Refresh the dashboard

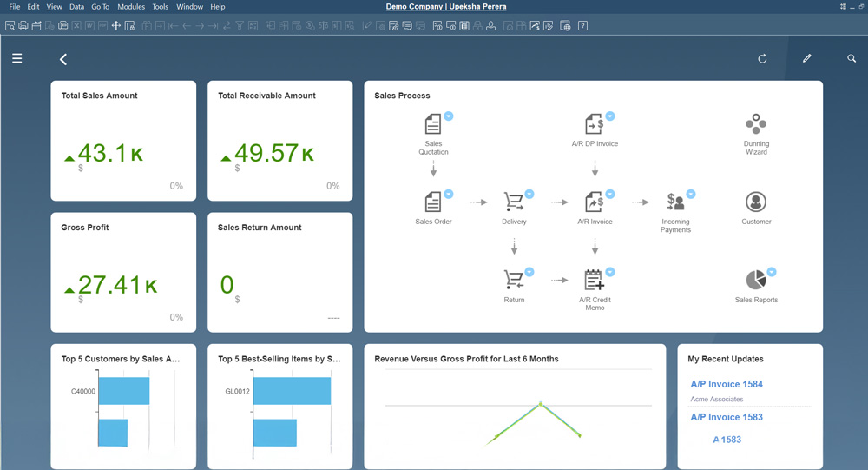point(762,59)
